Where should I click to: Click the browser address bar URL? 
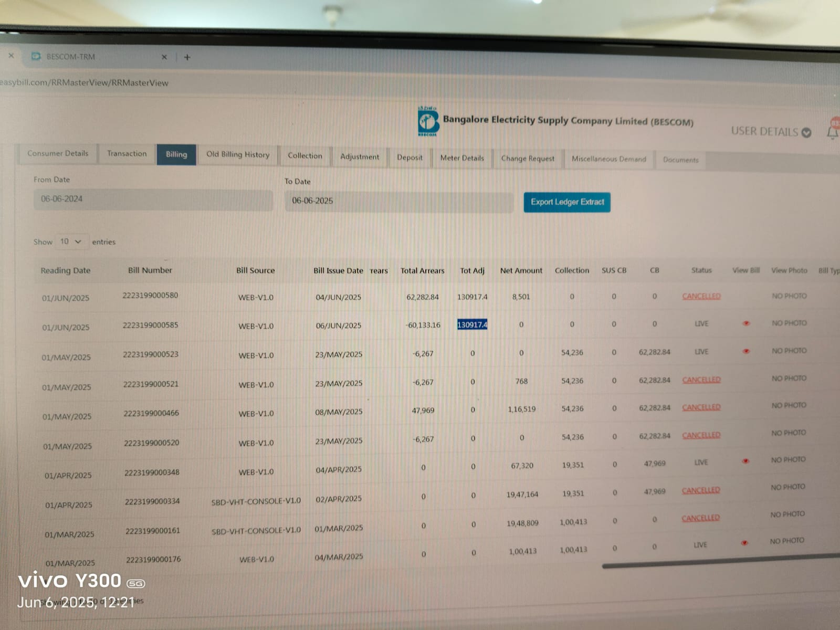pyautogui.click(x=84, y=82)
